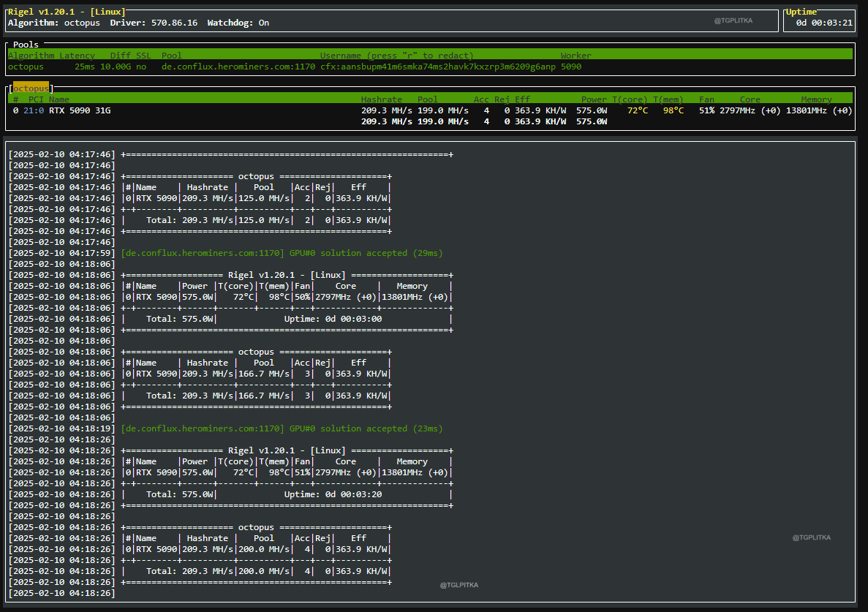Click 200.0 MH/s in the log Total row

pos(263,571)
